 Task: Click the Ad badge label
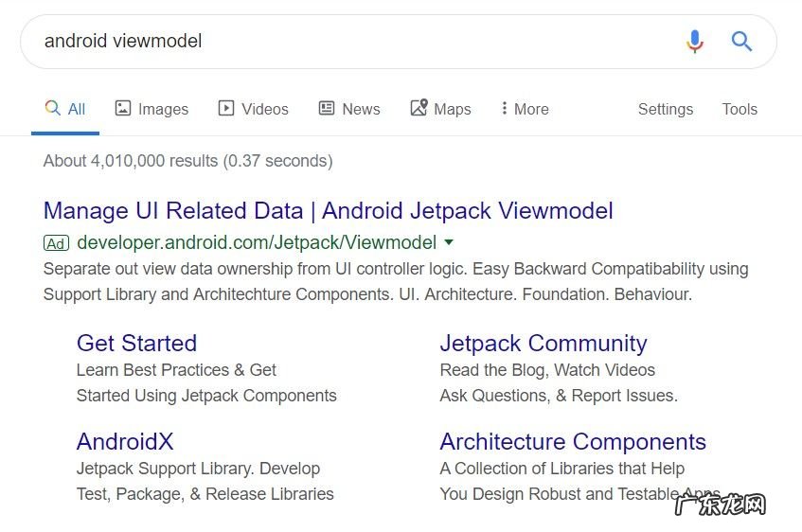click(x=56, y=243)
